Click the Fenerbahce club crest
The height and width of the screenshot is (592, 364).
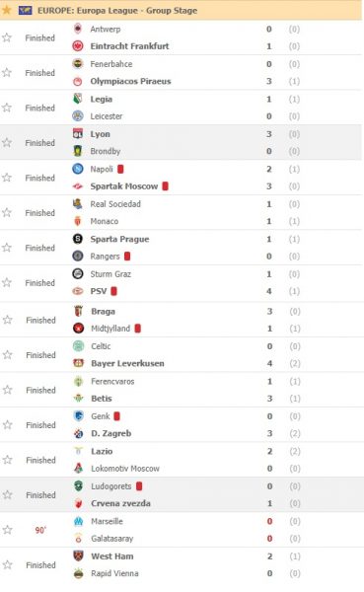coord(78,64)
